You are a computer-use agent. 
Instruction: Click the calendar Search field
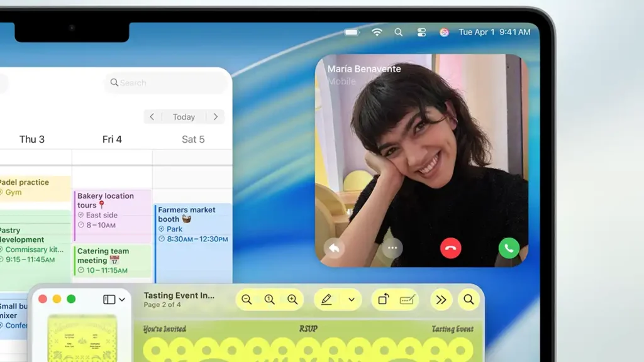pyautogui.click(x=167, y=82)
